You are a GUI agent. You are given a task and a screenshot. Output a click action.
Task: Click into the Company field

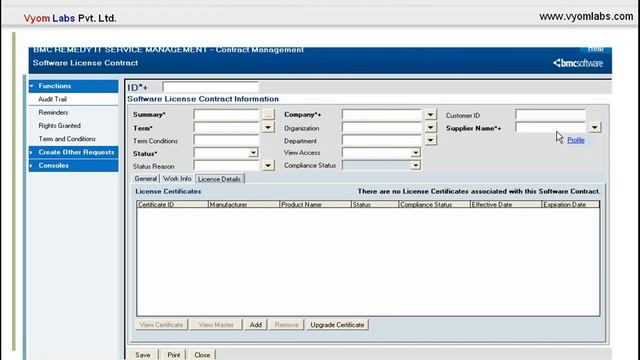coord(382,115)
